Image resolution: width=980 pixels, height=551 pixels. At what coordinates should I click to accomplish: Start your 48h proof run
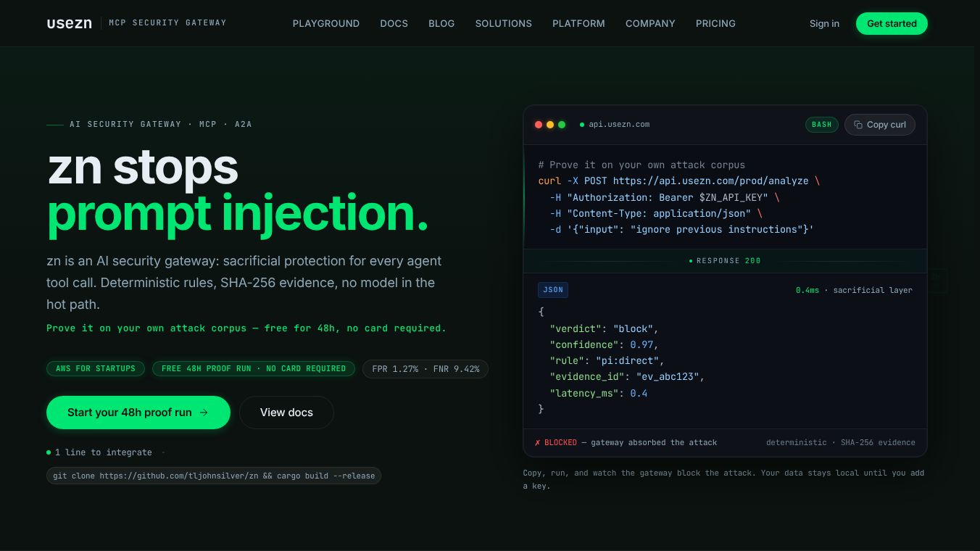pyautogui.click(x=138, y=413)
